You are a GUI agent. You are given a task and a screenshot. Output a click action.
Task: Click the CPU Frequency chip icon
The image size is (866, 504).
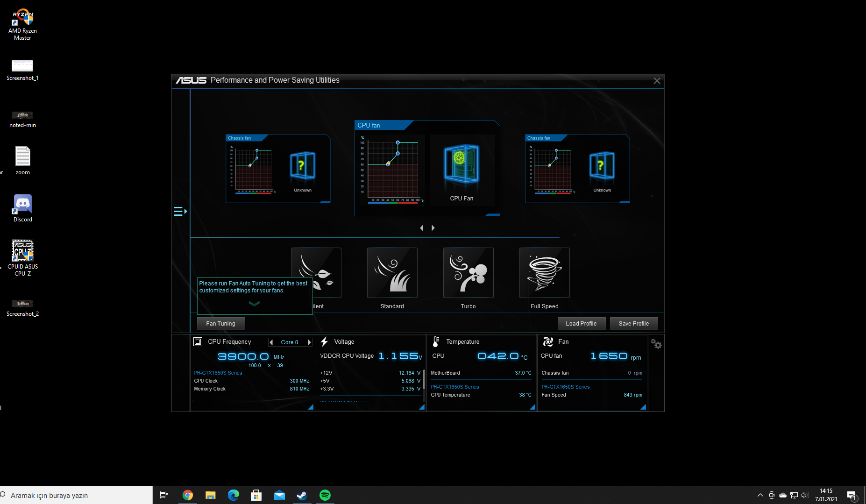pos(198,341)
